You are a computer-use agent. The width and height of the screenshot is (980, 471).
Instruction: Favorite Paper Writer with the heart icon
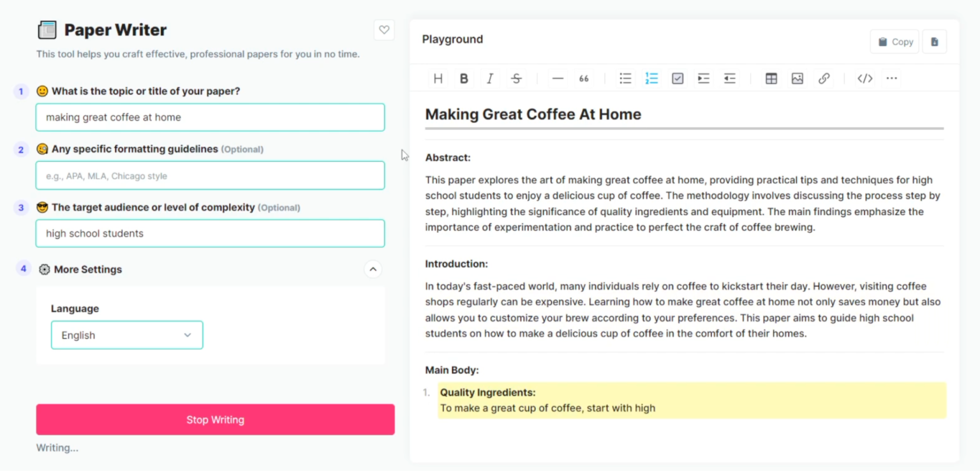[x=384, y=29]
